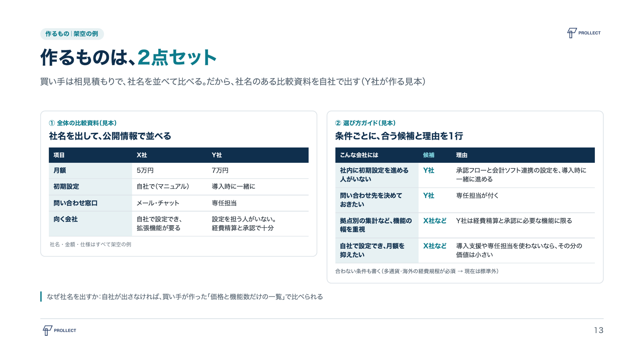The width and height of the screenshot is (644, 362).
Task: Select the '月額' row label
Action: (x=60, y=171)
